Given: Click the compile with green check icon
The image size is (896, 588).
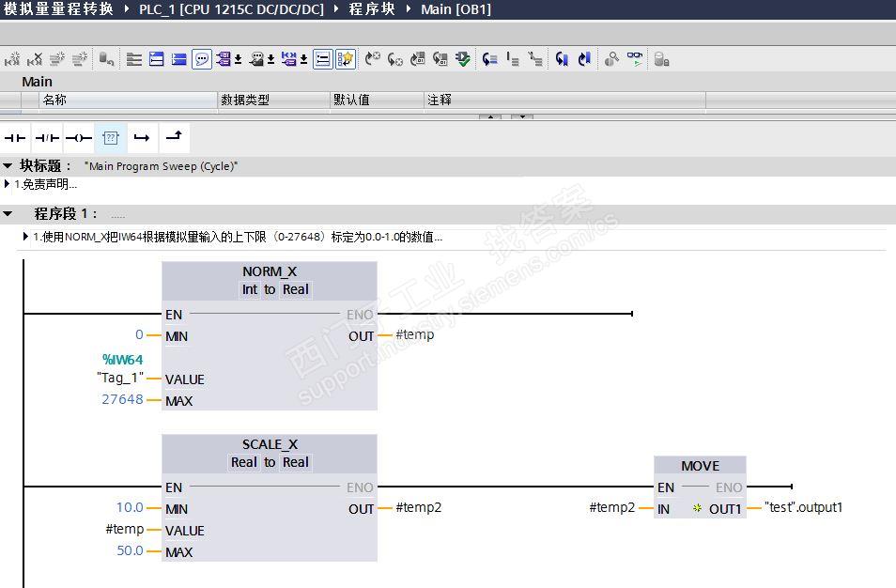Looking at the screenshot, I should pyautogui.click(x=463, y=59).
